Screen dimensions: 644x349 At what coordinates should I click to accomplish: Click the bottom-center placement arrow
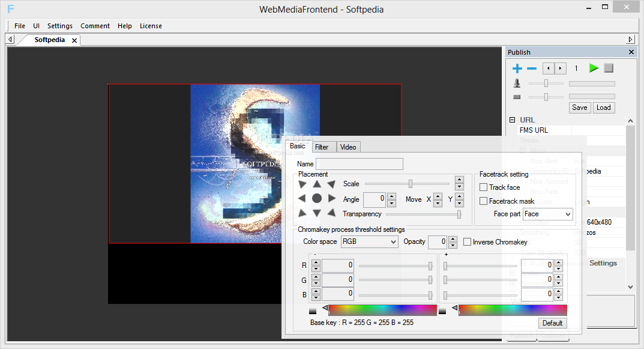pyautogui.click(x=317, y=213)
